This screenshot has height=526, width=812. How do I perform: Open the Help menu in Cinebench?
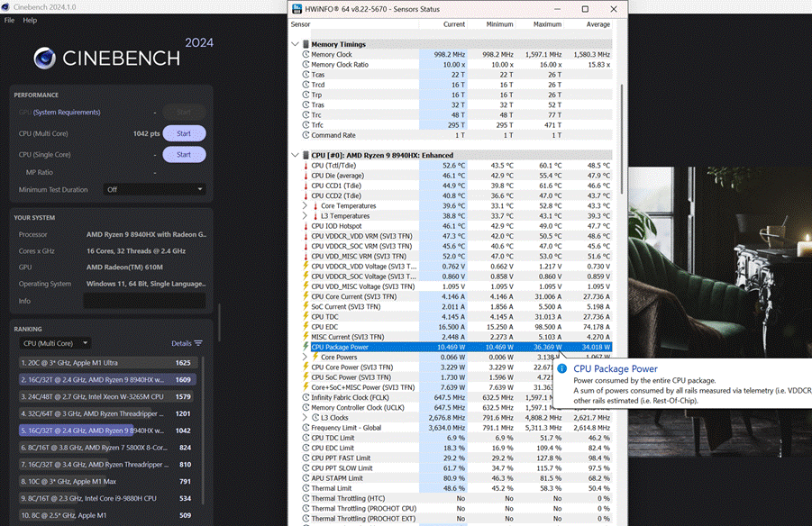click(x=30, y=20)
